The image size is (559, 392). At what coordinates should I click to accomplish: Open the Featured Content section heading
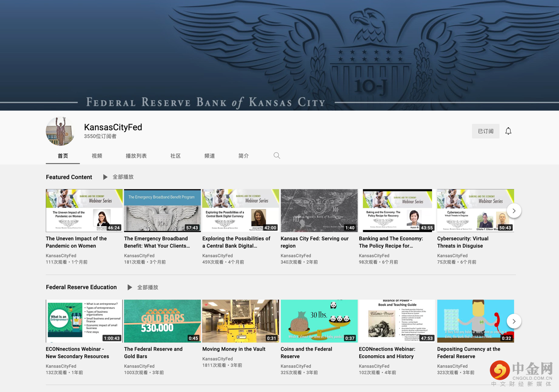pos(69,177)
